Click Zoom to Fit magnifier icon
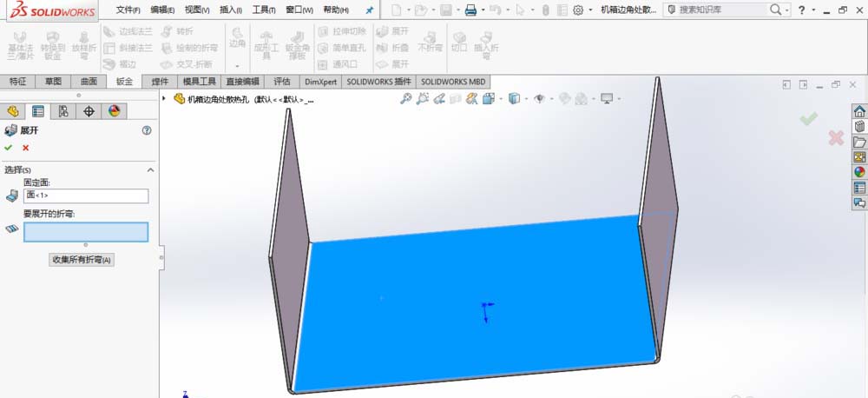 pos(405,99)
